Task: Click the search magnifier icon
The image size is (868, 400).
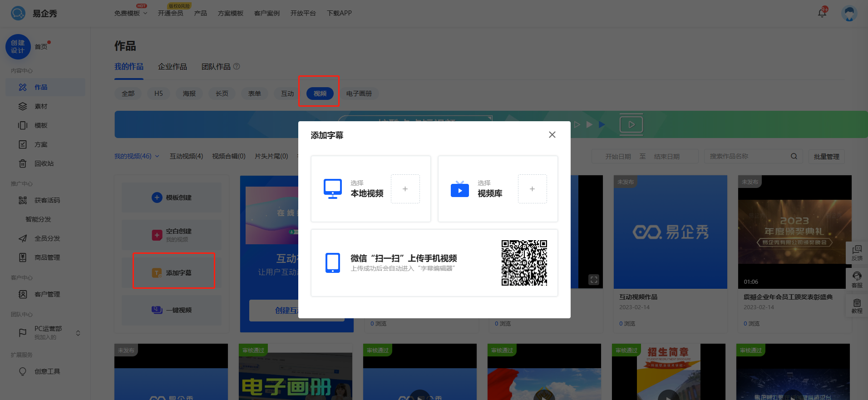Action: (794, 156)
